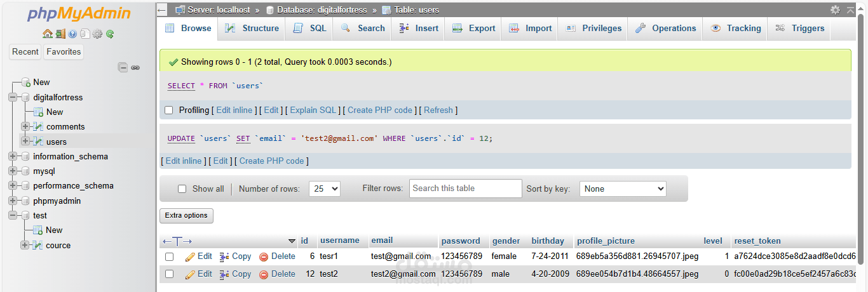Click the collapse all minus icon in navigation
This screenshot has width=868, height=292.
[x=123, y=67]
